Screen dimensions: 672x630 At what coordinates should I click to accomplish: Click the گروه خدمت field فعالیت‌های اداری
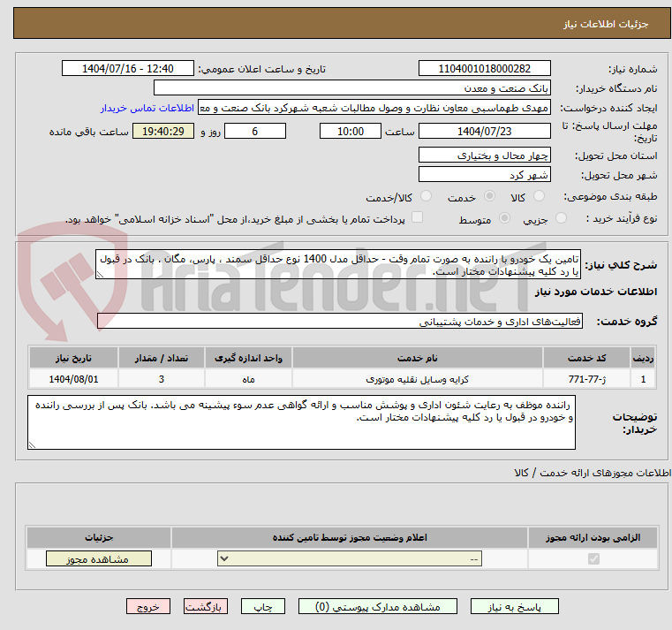click(x=340, y=322)
